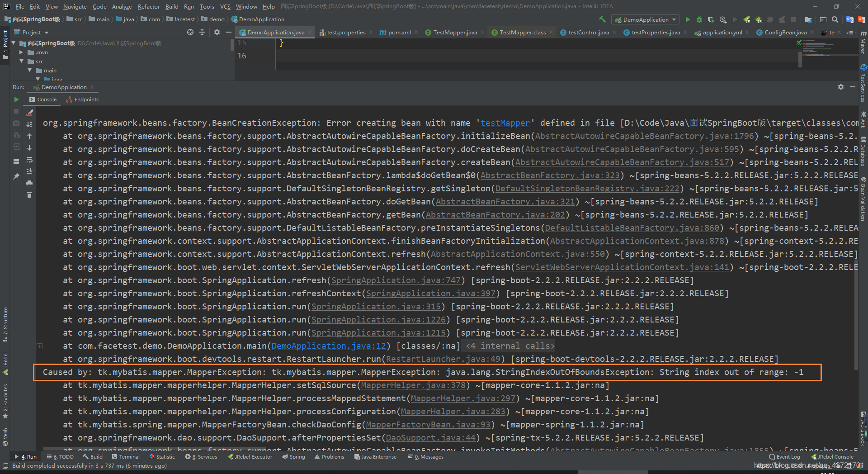Expand the .mvn folder in project tree

[21, 52]
